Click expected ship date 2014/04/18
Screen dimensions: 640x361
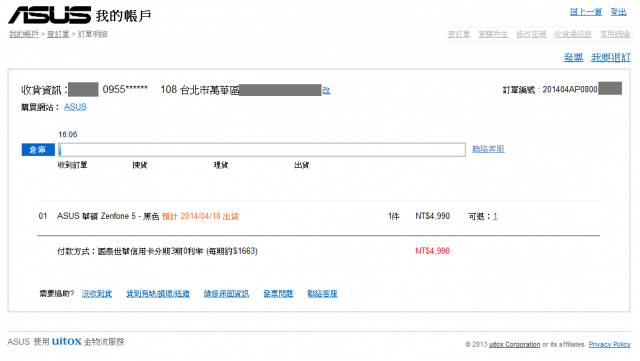(200, 216)
